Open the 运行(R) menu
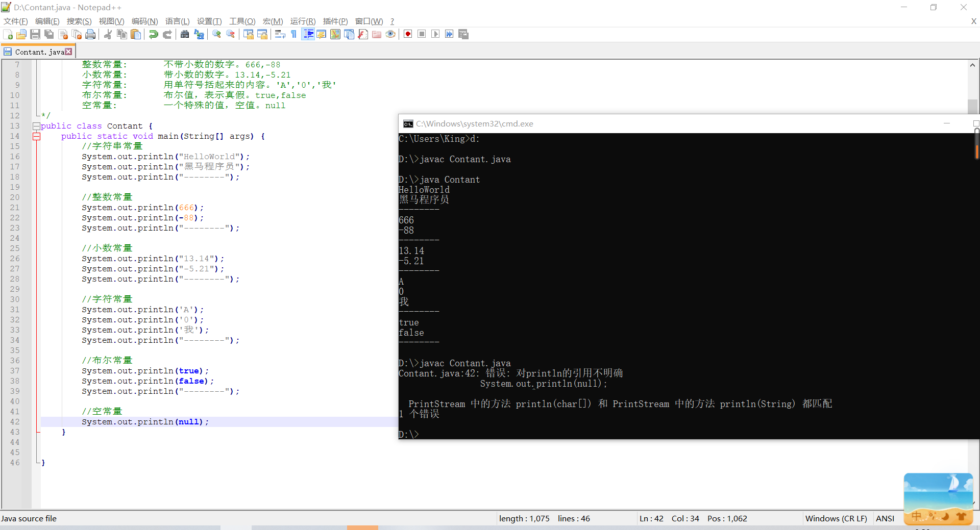980x530 pixels. pos(303,21)
